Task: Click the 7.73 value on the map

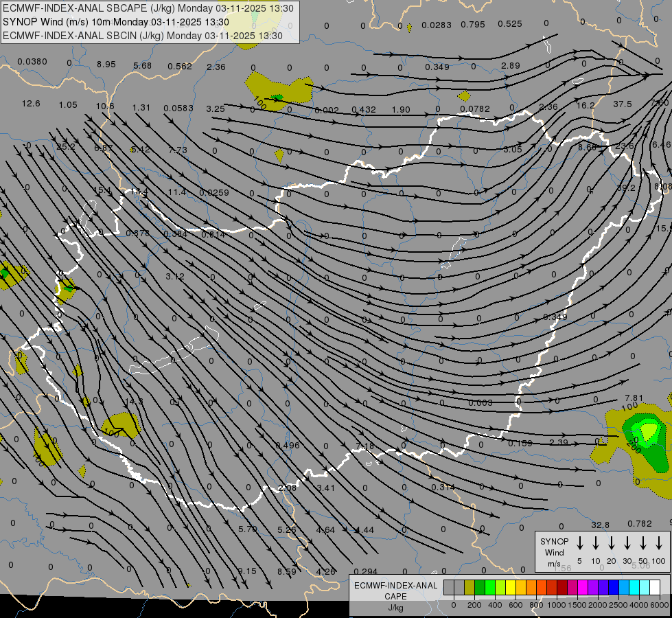Action: click(177, 150)
